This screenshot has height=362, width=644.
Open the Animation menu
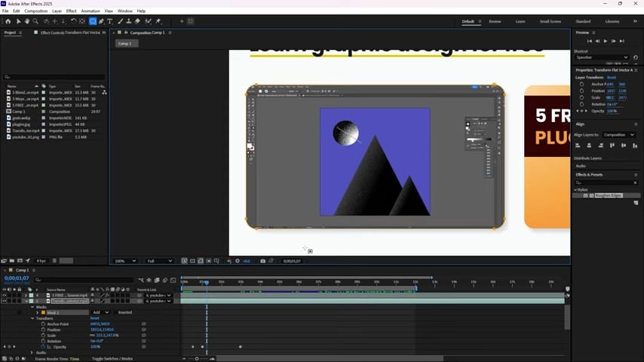pyautogui.click(x=90, y=11)
